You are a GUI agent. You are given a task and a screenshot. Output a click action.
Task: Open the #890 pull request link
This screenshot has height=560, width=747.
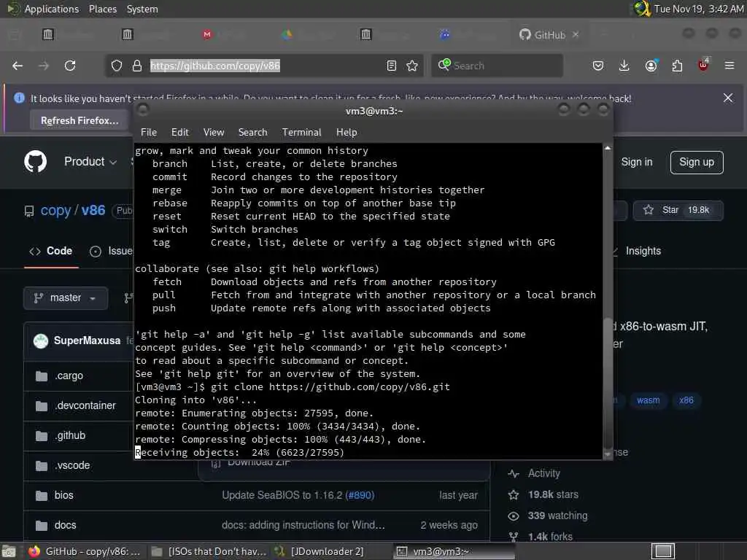360,496
